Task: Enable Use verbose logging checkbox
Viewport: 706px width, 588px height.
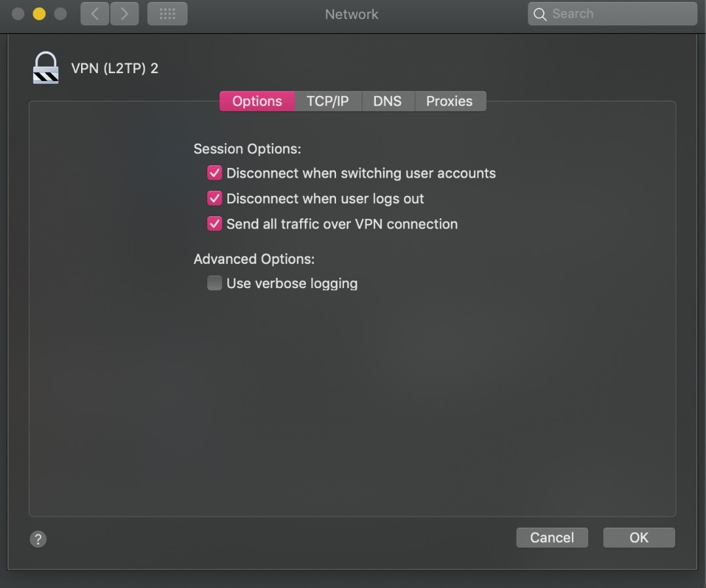Action: tap(214, 283)
